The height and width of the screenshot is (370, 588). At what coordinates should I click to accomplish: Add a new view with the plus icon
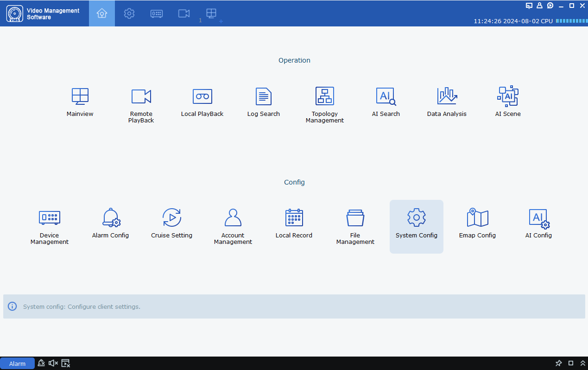click(221, 20)
